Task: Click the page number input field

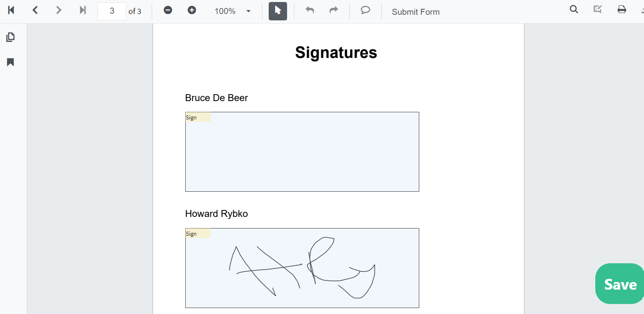Action: 112,11
